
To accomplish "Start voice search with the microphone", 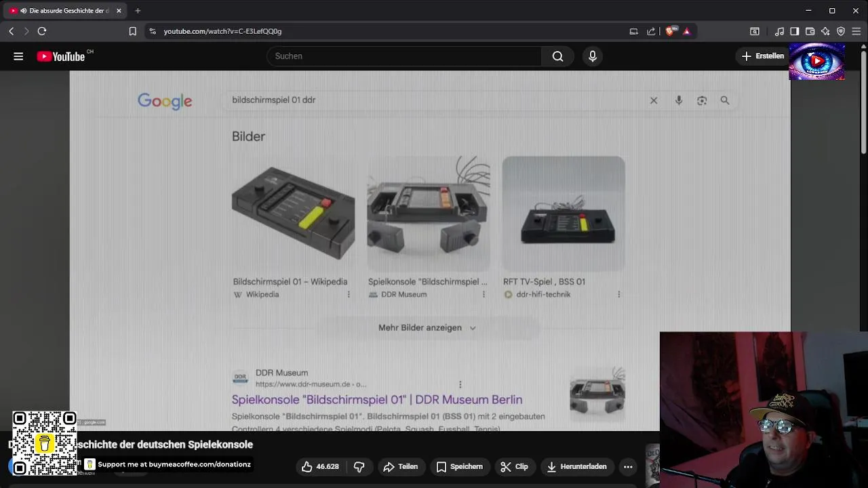I will pos(593,56).
